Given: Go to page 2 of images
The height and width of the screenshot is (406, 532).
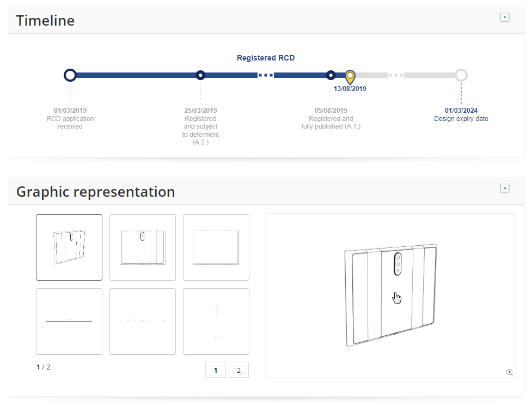Looking at the screenshot, I should point(239,370).
